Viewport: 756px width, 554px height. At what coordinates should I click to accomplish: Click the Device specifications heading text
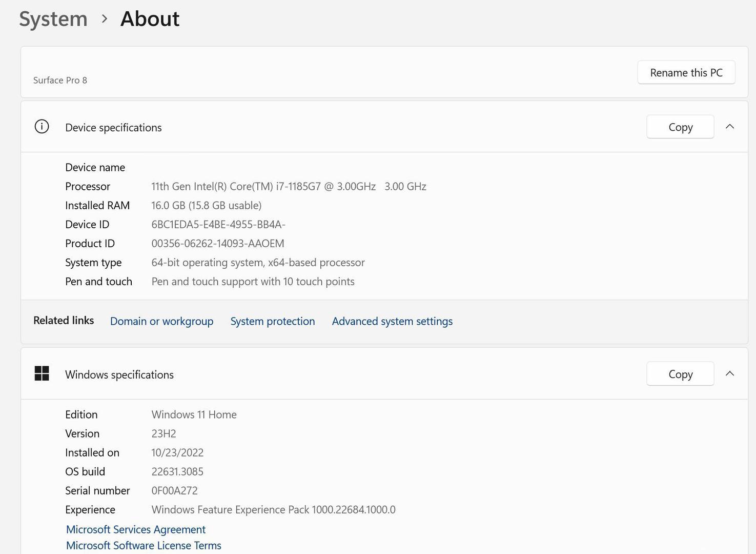[x=113, y=128]
